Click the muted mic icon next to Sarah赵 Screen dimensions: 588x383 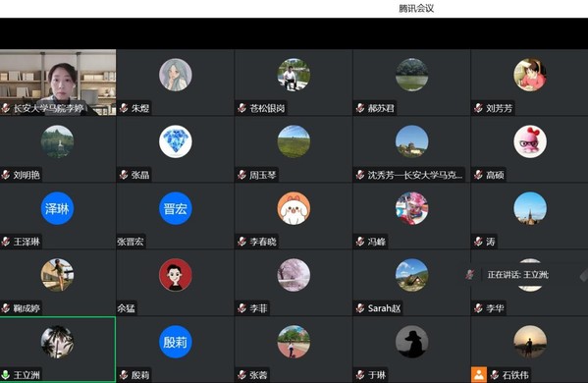click(360, 308)
